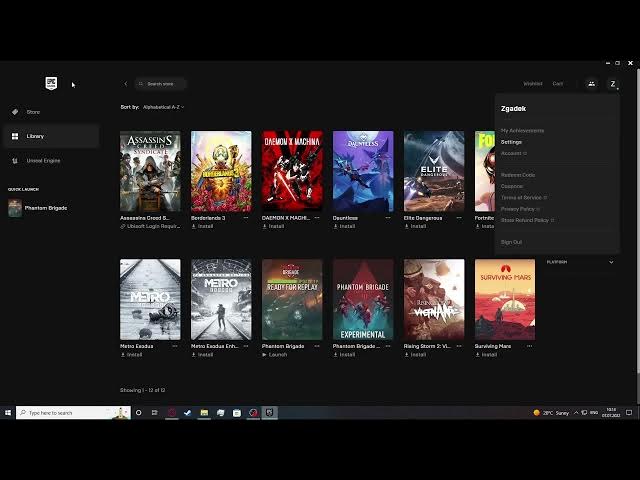Image resolution: width=640 pixels, height=480 pixels.
Task: Click the taskbar search box
Action: click(x=73, y=413)
